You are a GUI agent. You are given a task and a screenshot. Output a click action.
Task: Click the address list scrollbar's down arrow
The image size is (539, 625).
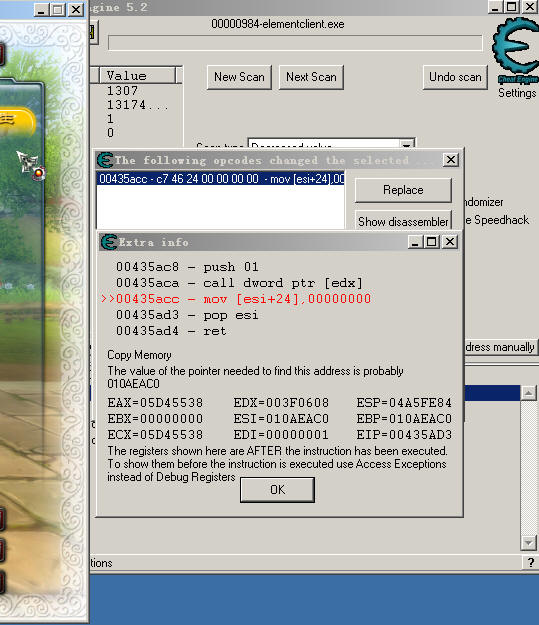click(528, 542)
